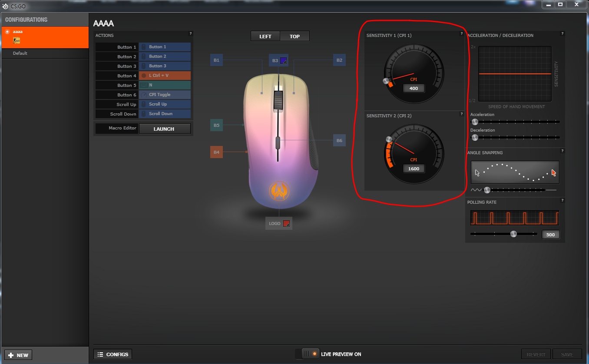
Task: Open the Button 1 action assignment field
Action: (x=165, y=47)
